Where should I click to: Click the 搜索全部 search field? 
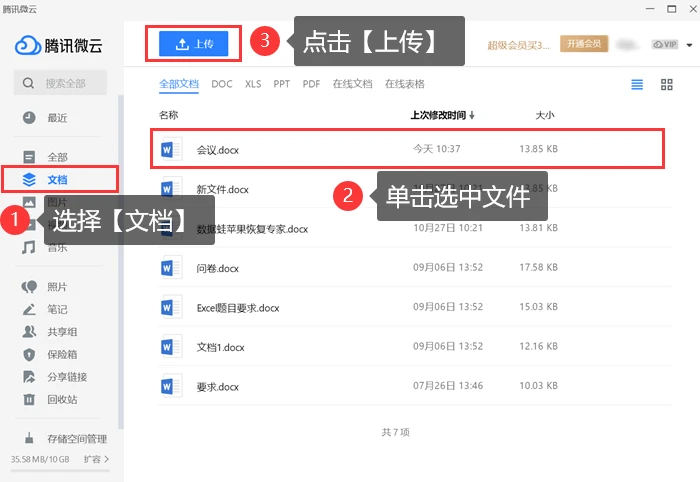[x=60, y=83]
